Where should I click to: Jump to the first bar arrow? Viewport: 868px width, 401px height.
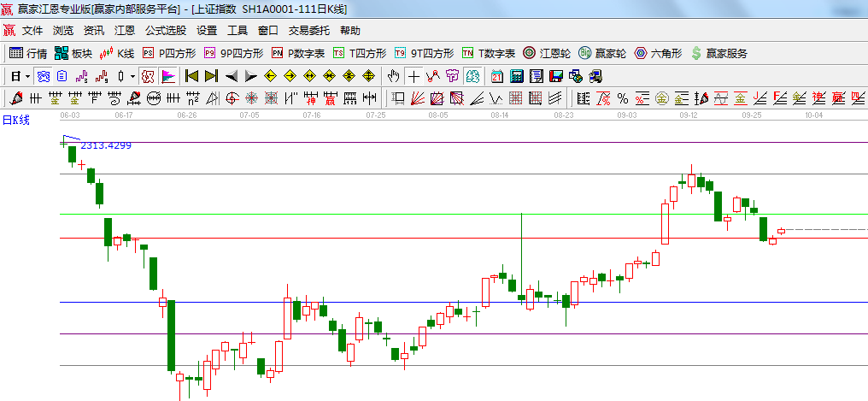[191, 76]
